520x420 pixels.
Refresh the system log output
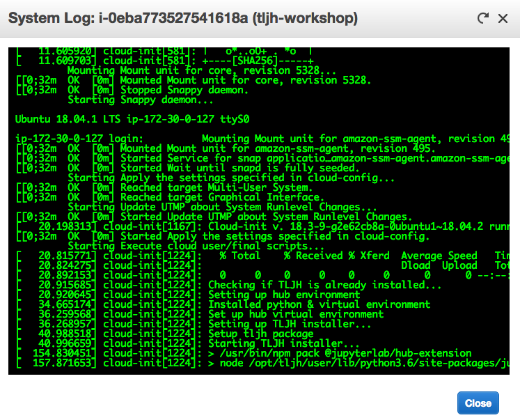482,19
